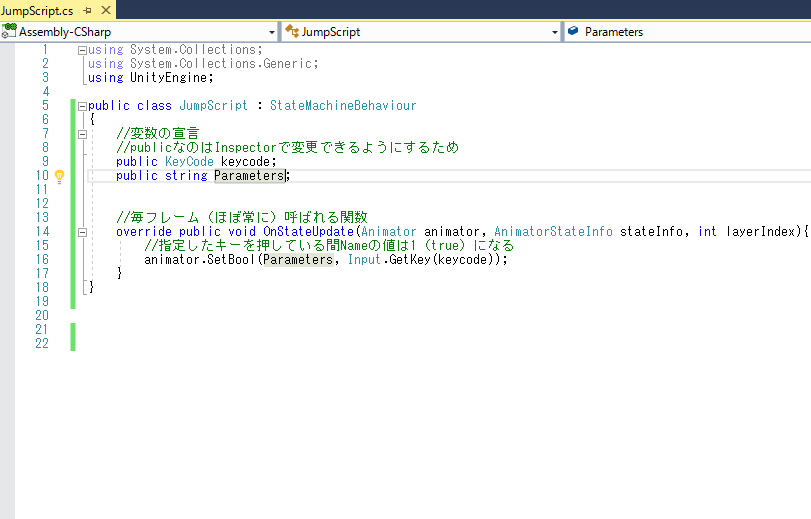Click the JumpScript class name on line 5

(214, 106)
